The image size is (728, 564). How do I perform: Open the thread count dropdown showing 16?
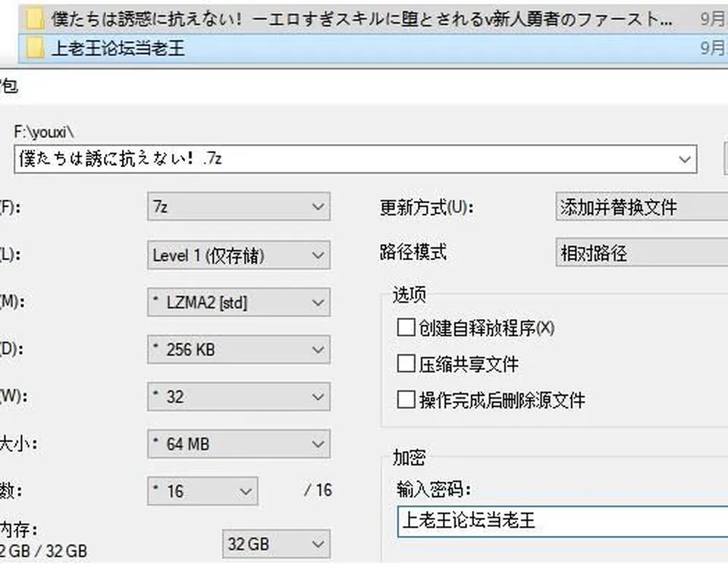[203, 491]
